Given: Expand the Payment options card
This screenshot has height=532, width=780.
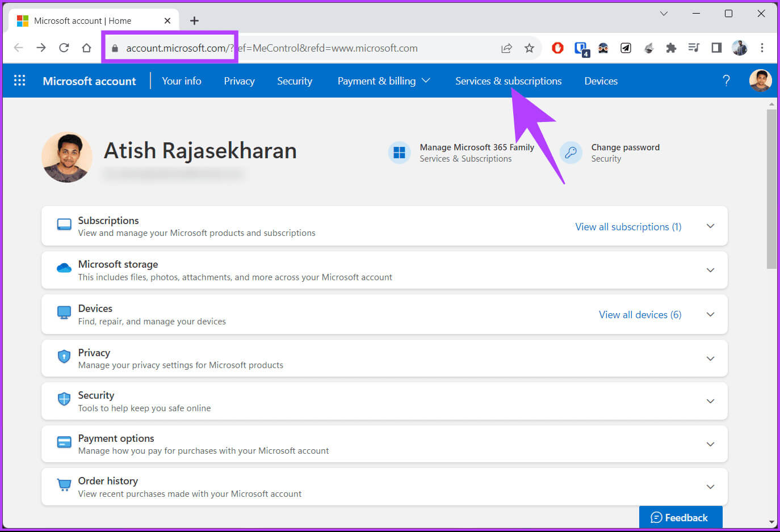Looking at the screenshot, I should pyautogui.click(x=710, y=444).
